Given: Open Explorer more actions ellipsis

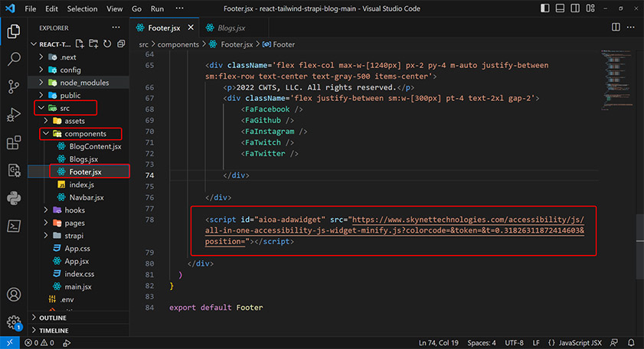Looking at the screenshot, I should pyautogui.click(x=116, y=28).
